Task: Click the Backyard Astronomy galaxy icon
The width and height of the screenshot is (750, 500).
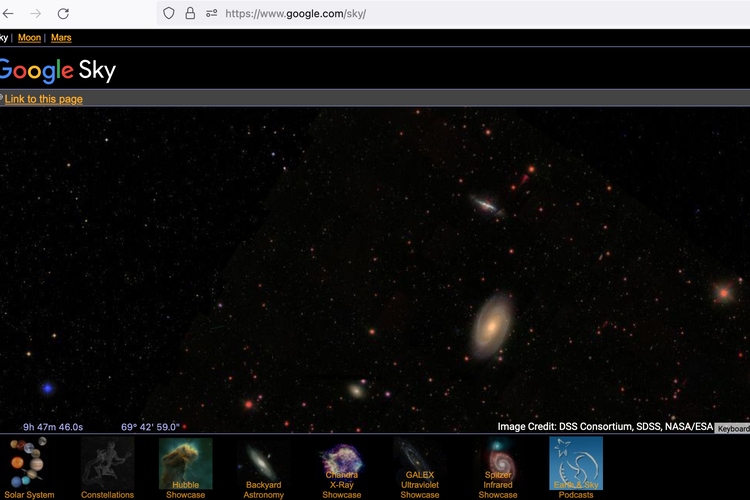Action: (263, 463)
